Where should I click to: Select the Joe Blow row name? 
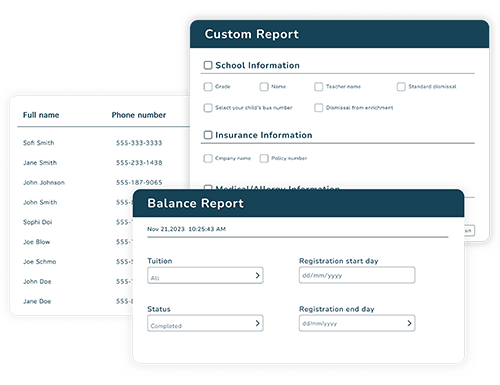[36, 242]
